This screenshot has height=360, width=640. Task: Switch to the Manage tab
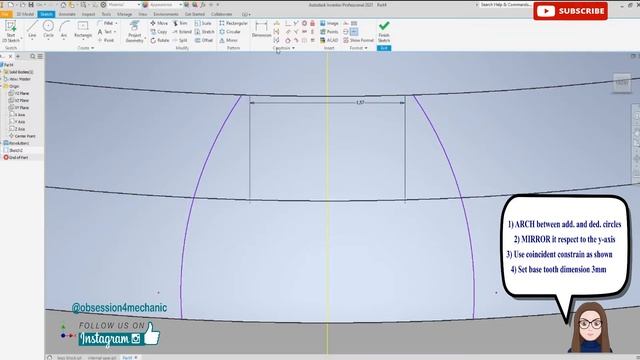coord(124,14)
